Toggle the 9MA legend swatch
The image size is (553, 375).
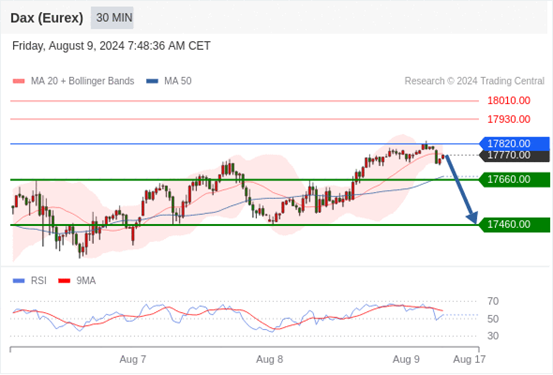pyautogui.click(x=64, y=281)
